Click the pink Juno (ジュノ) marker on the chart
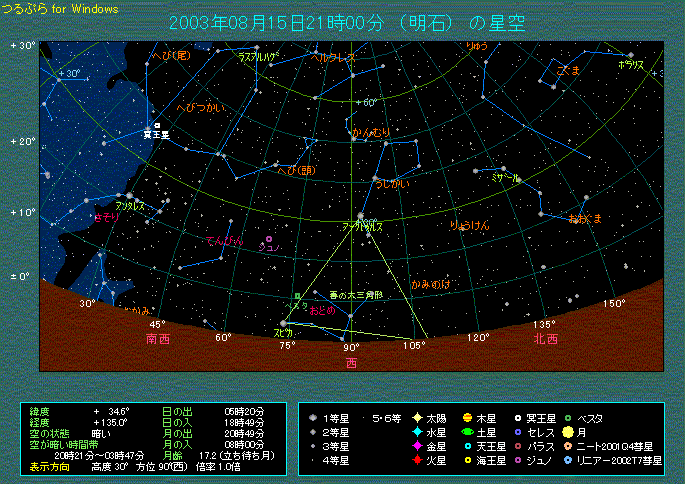Viewport: 685px width, 484px height. point(268,240)
